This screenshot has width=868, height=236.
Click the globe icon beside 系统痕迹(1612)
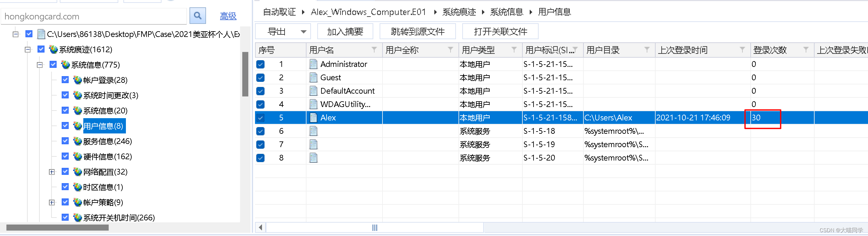(53, 49)
